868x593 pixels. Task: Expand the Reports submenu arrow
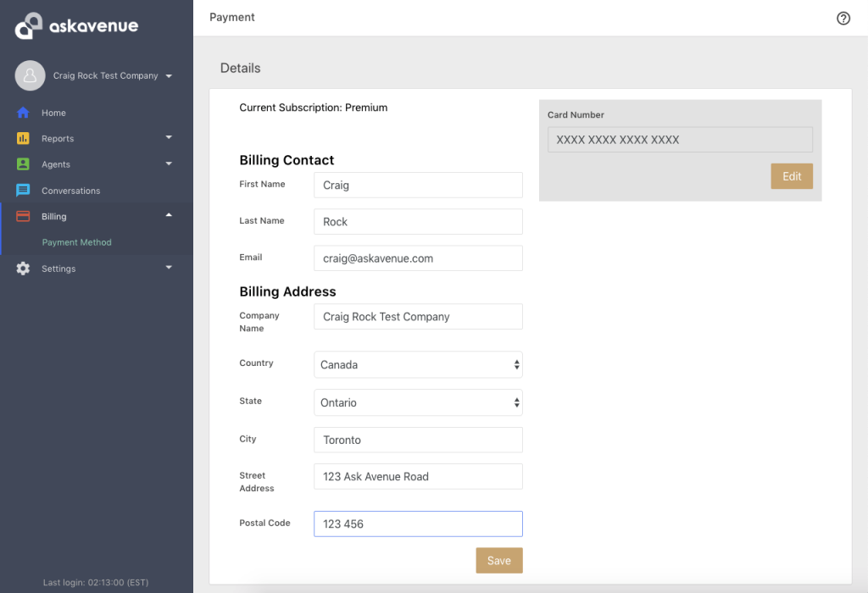[x=169, y=137]
